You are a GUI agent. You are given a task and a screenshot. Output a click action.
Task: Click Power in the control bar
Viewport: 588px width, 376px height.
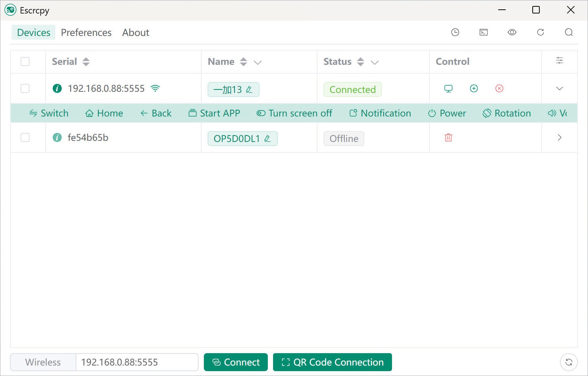tap(447, 113)
